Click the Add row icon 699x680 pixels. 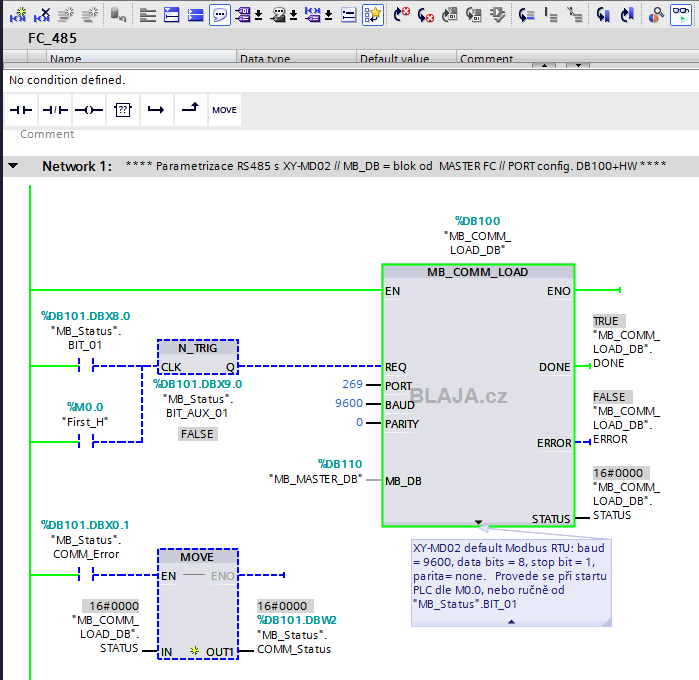[90, 15]
